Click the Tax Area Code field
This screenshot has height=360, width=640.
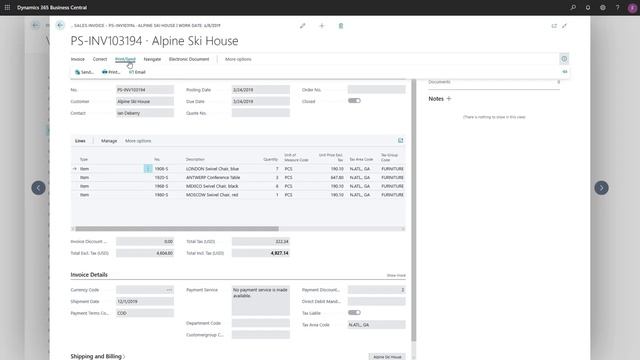click(x=377, y=324)
